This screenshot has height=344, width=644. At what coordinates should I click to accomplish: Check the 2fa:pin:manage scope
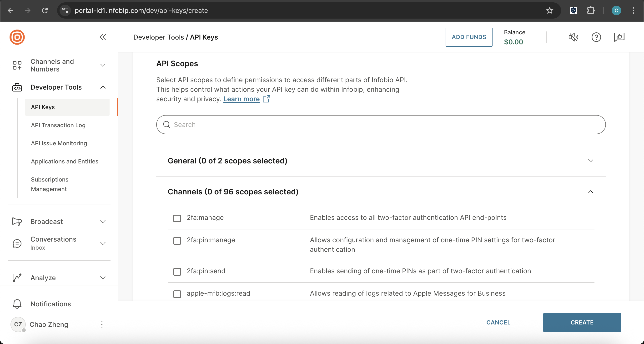(x=177, y=241)
